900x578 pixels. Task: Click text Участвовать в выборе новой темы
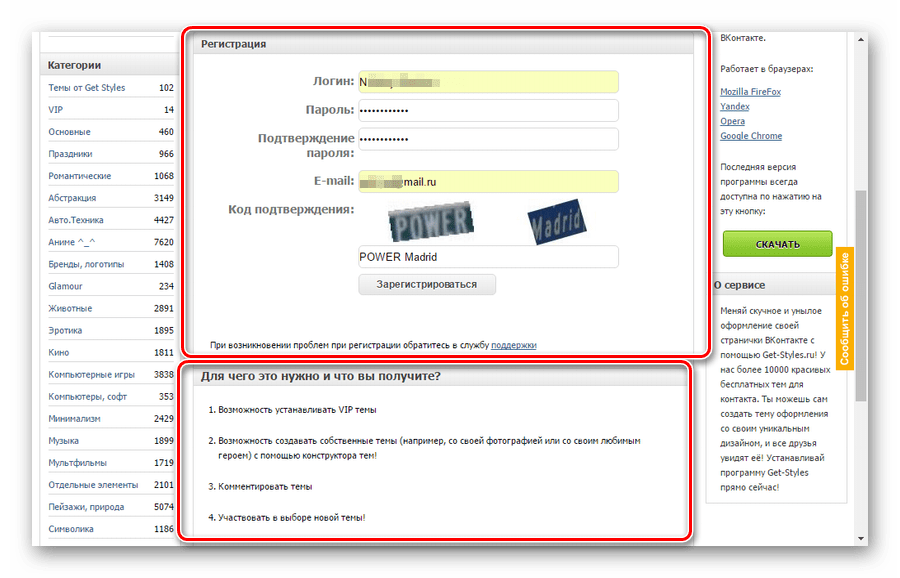(x=292, y=518)
